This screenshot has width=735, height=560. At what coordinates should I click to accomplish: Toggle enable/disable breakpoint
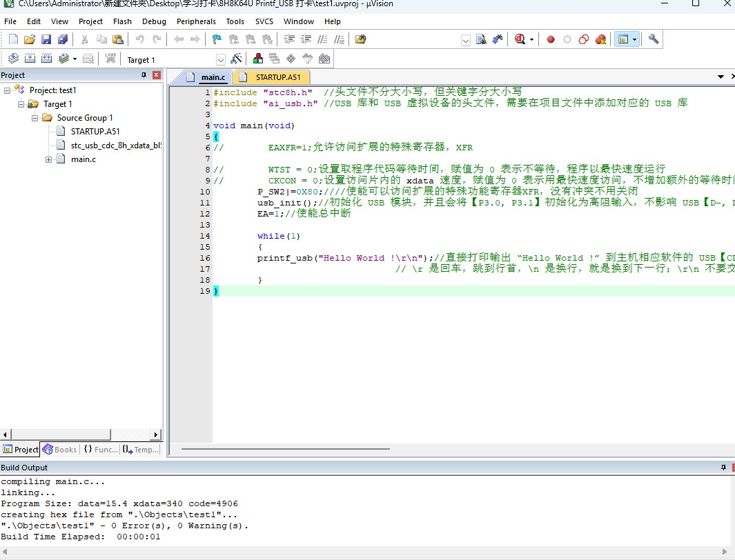567,39
